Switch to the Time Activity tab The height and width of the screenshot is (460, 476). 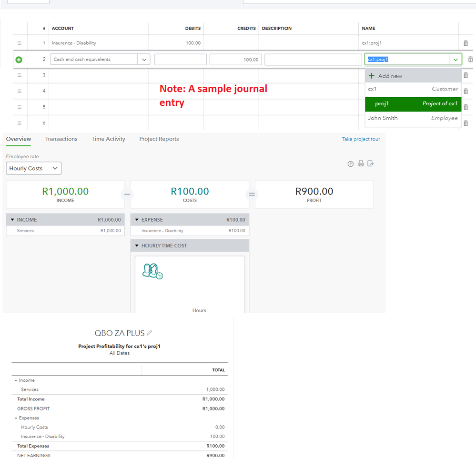[x=108, y=139]
